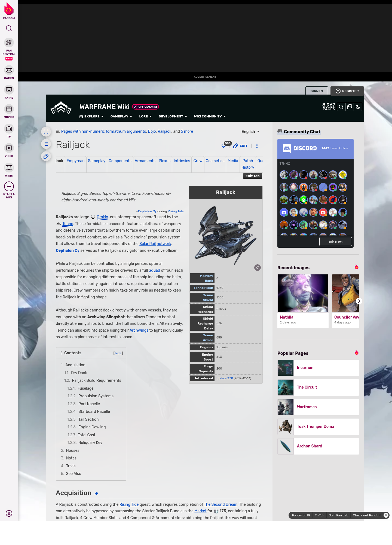Open the floating table of contents icon
Viewport: 392px width, 545px height.
(46, 144)
